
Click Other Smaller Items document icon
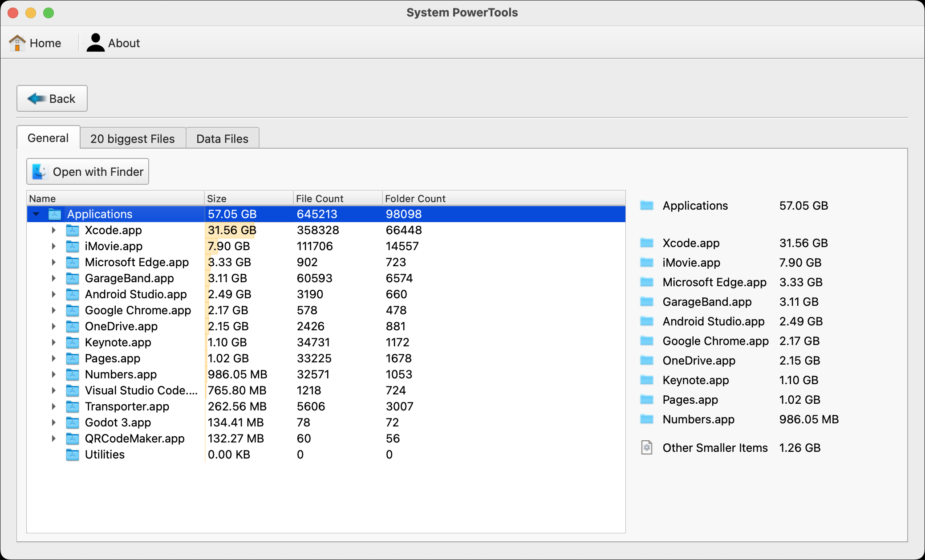pos(647,447)
